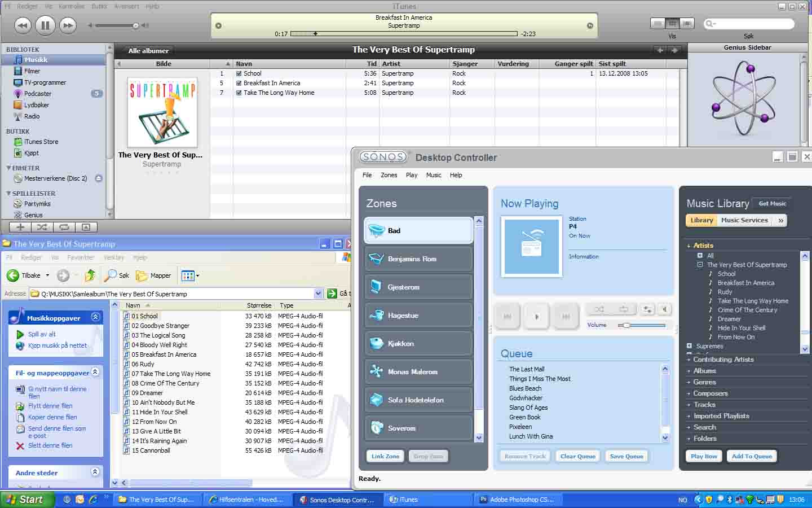Uncheck Breakfast In America track checkbox

(239, 84)
